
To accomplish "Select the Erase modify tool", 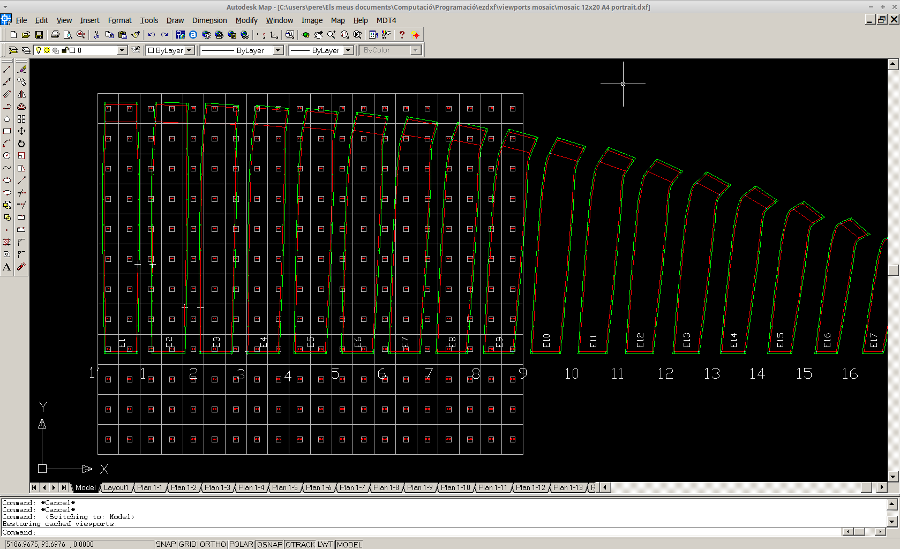I will point(21,69).
